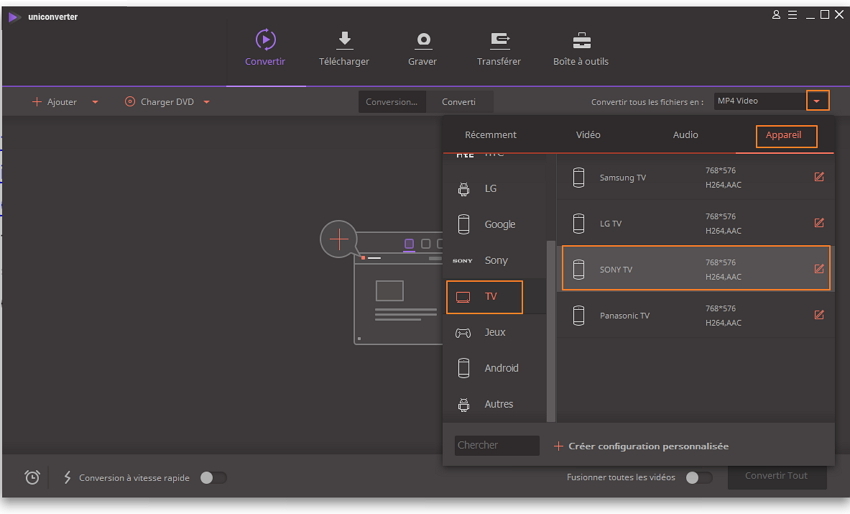Select the Vidéo tab
850x514 pixels.
click(x=588, y=135)
